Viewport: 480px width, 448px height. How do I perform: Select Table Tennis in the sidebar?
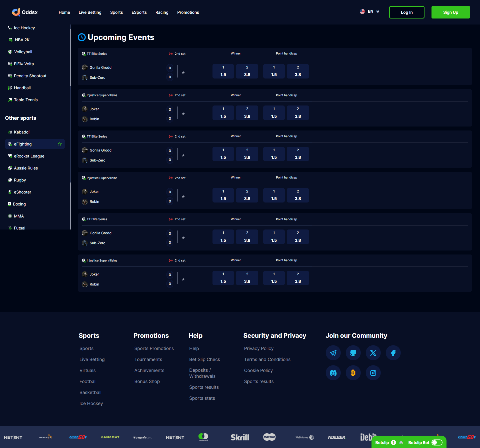point(26,100)
